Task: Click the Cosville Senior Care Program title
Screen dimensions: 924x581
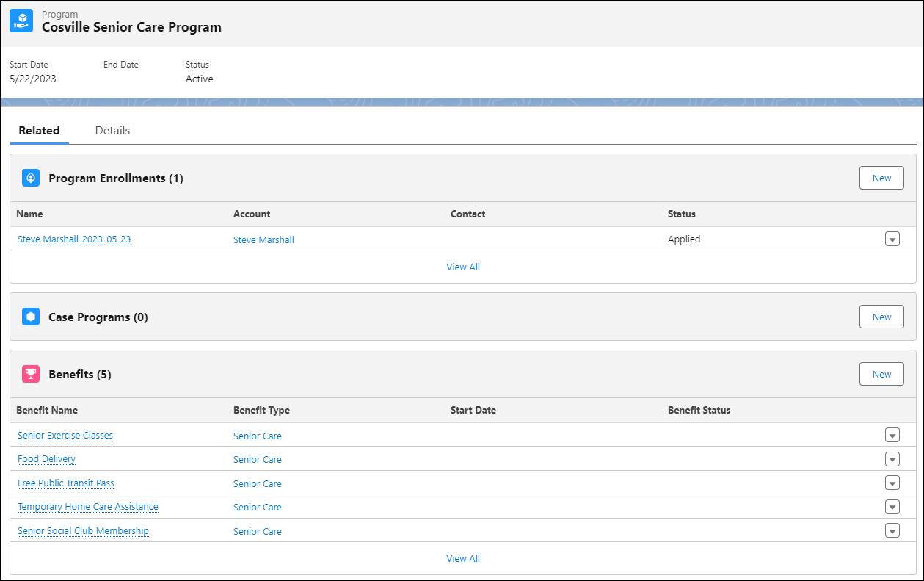Action: pos(131,28)
